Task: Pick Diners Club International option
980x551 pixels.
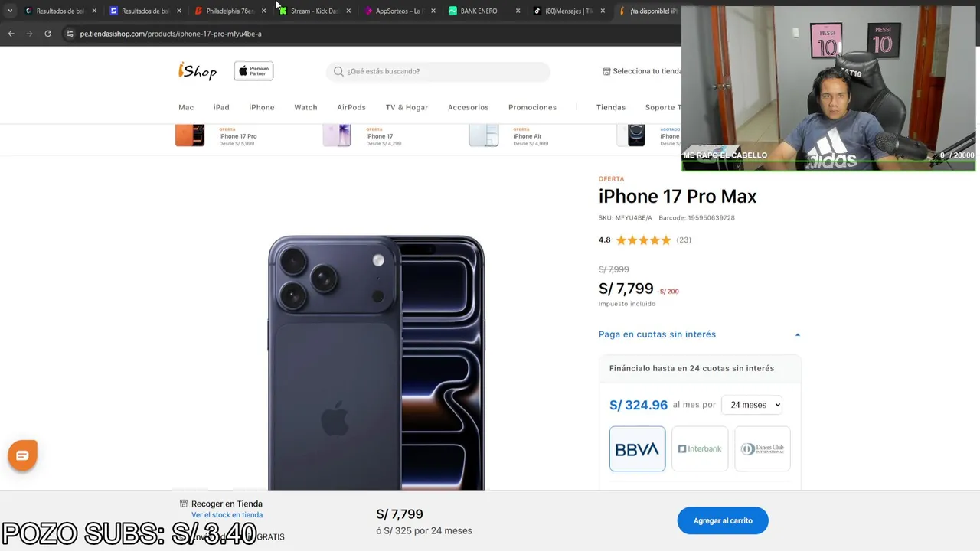Action: (x=763, y=449)
